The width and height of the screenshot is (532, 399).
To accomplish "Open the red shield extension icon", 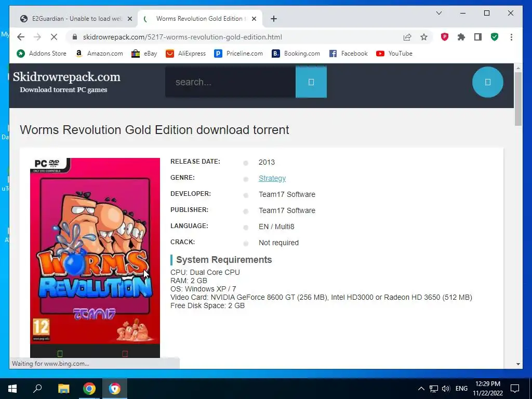I will point(445,37).
